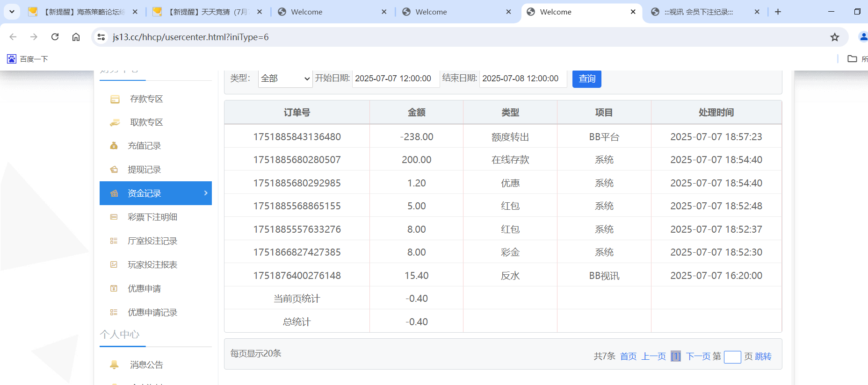Go to browser home page icon

(x=76, y=37)
